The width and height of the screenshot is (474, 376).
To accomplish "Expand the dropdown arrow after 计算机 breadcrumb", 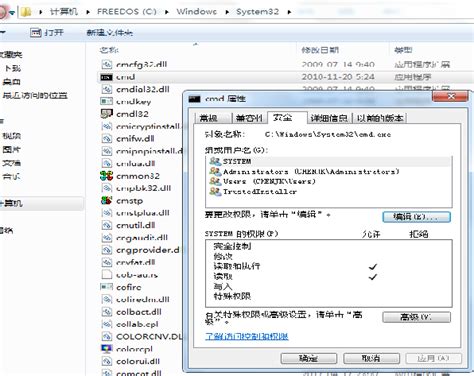I will [88, 12].
